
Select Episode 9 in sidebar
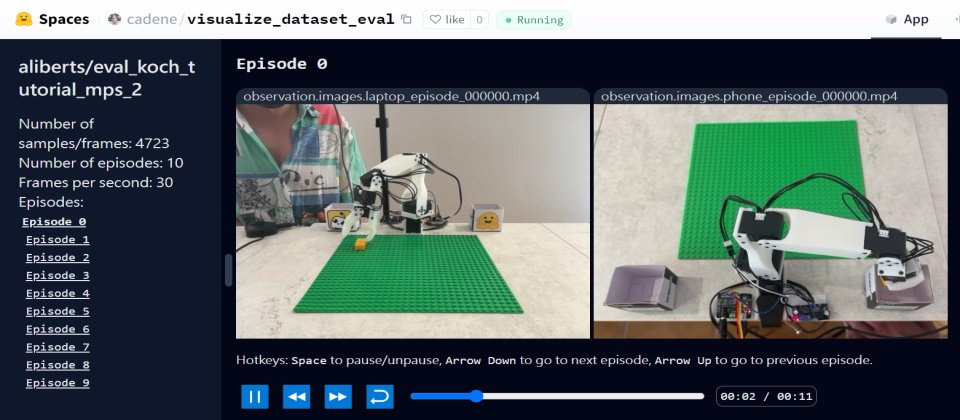point(58,383)
